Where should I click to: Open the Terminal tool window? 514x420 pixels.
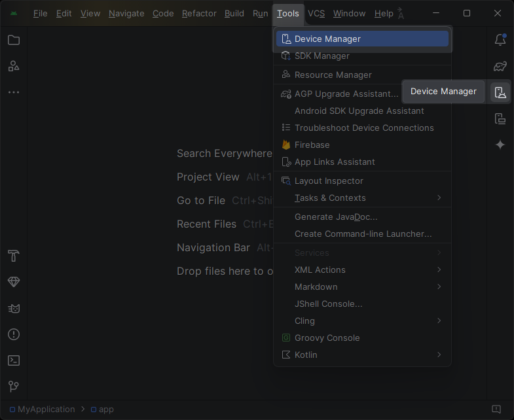coord(14,360)
